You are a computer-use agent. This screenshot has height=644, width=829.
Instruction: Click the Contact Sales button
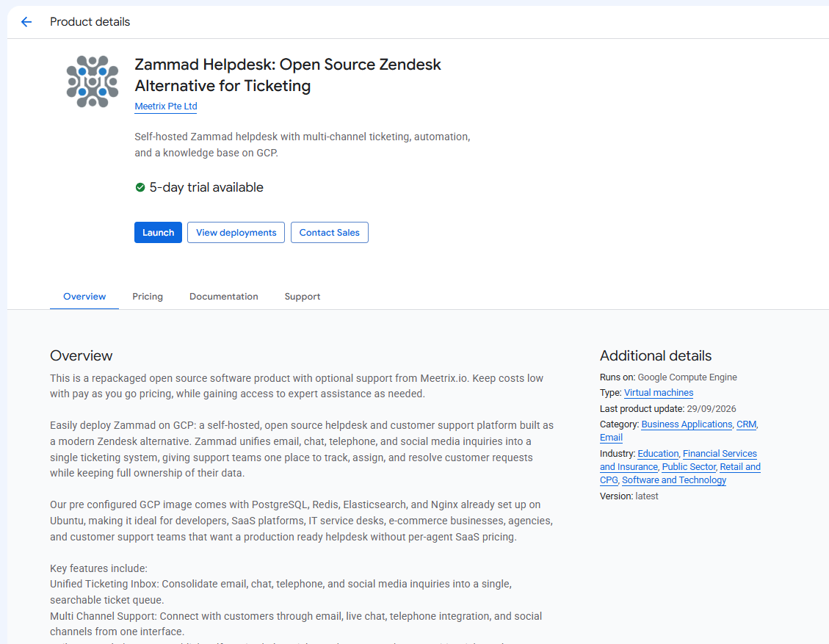click(x=330, y=233)
